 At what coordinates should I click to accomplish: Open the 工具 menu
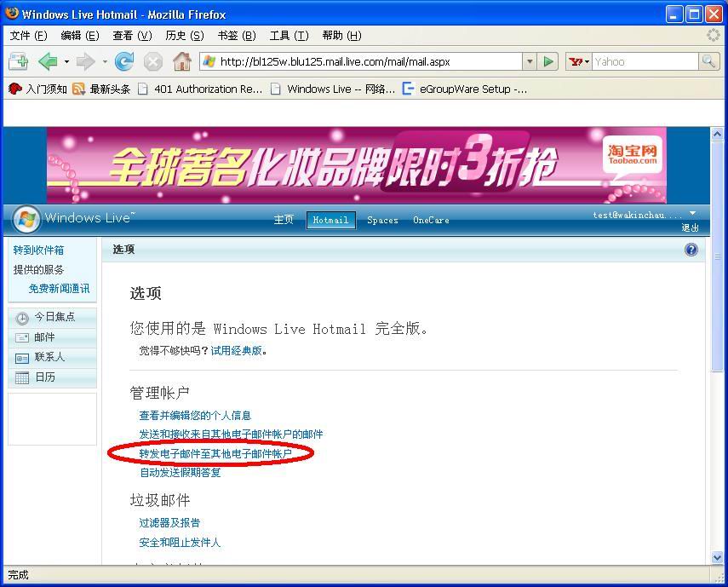click(289, 36)
